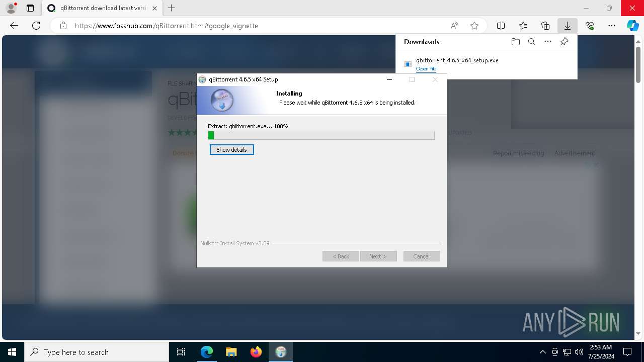Toggle the Downloads toolbar button
This screenshot has width=644, height=362.
click(568, 26)
